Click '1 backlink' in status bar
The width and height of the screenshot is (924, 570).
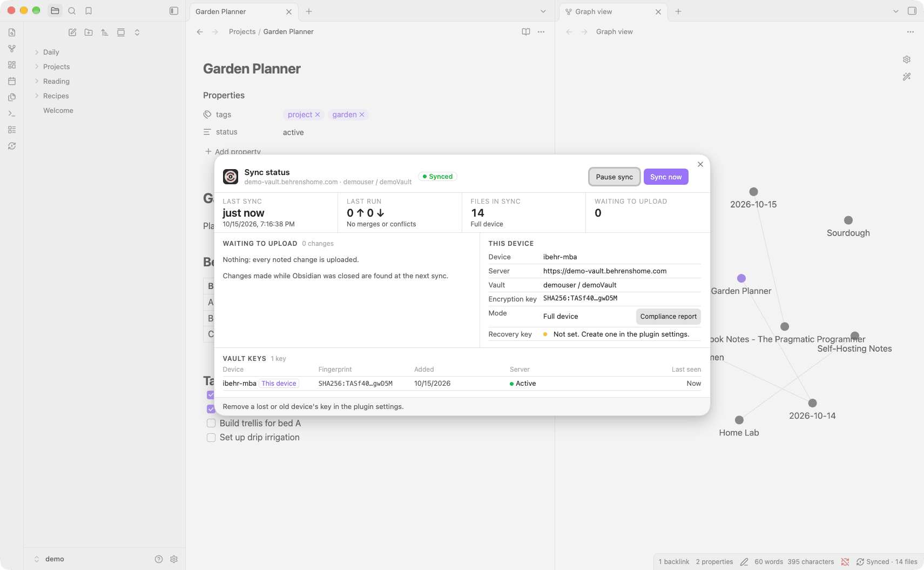[674, 562]
